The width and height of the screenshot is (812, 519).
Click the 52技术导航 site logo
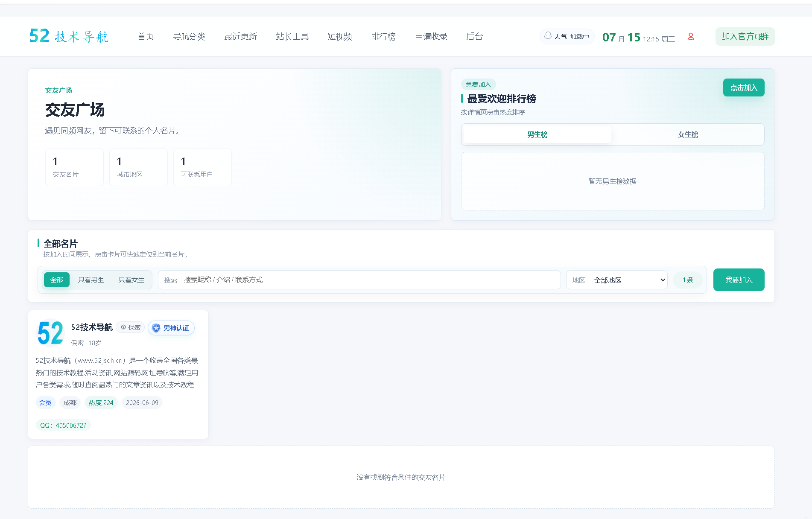[x=69, y=36]
